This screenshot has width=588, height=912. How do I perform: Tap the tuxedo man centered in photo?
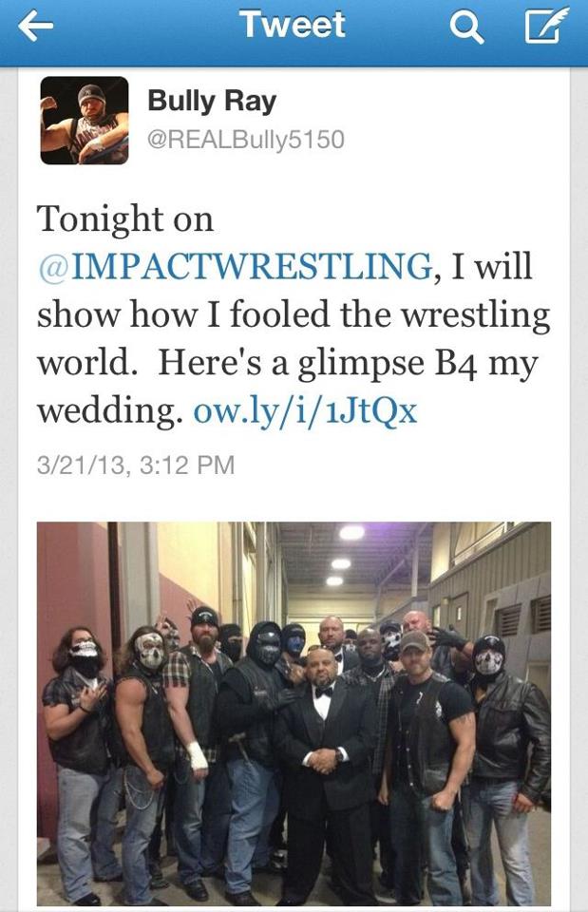325,762
